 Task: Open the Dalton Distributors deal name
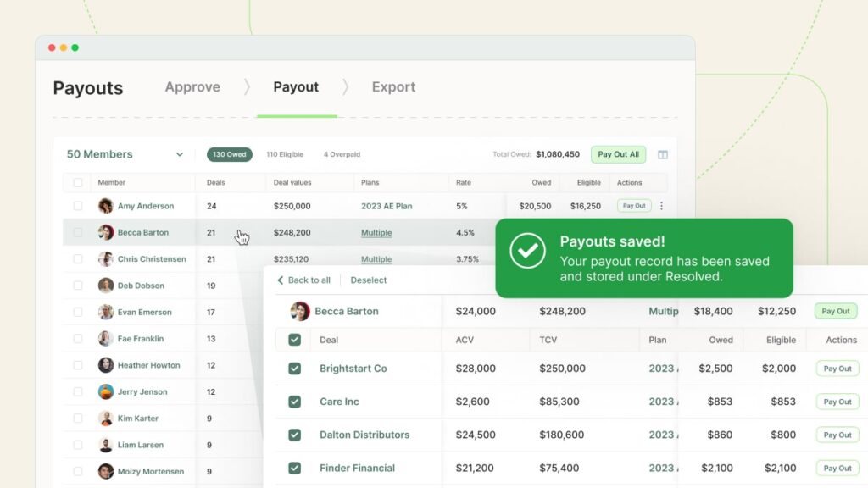point(364,435)
